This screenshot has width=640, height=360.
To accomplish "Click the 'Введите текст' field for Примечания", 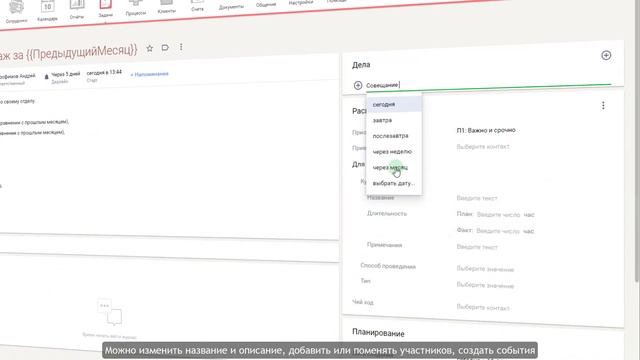I will tap(477, 247).
